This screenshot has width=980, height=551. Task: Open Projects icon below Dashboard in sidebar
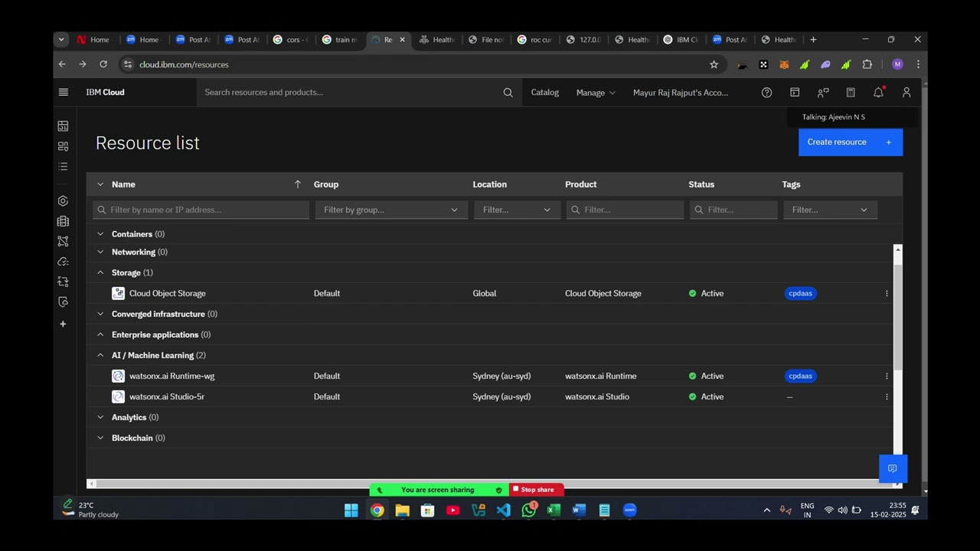(x=63, y=146)
